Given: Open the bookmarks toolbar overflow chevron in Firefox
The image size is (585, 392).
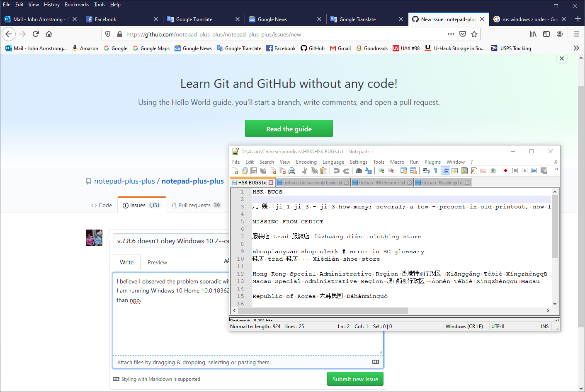Looking at the screenshot, I should click(576, 48).
